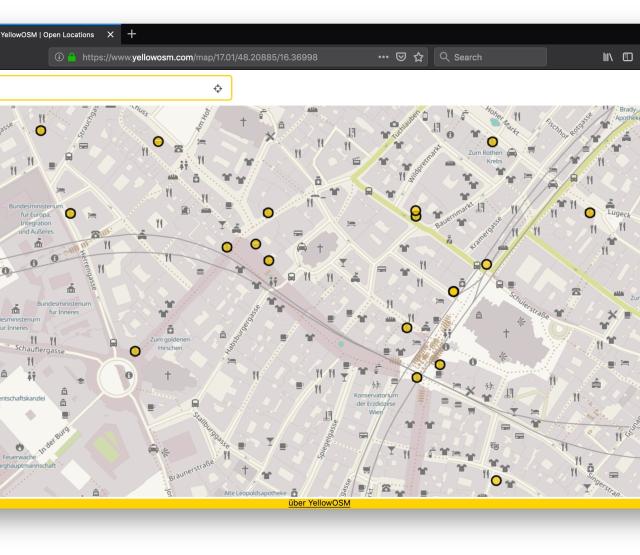Open the page actions three-dots menu
This screenshot has height=555, width=640.
[x=383, y=57]
